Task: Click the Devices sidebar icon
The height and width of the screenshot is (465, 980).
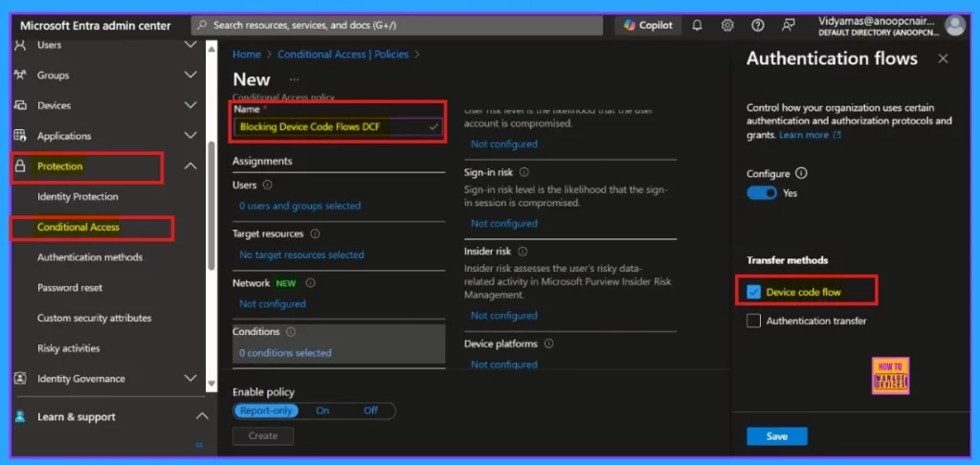Action: pos(20,105)
